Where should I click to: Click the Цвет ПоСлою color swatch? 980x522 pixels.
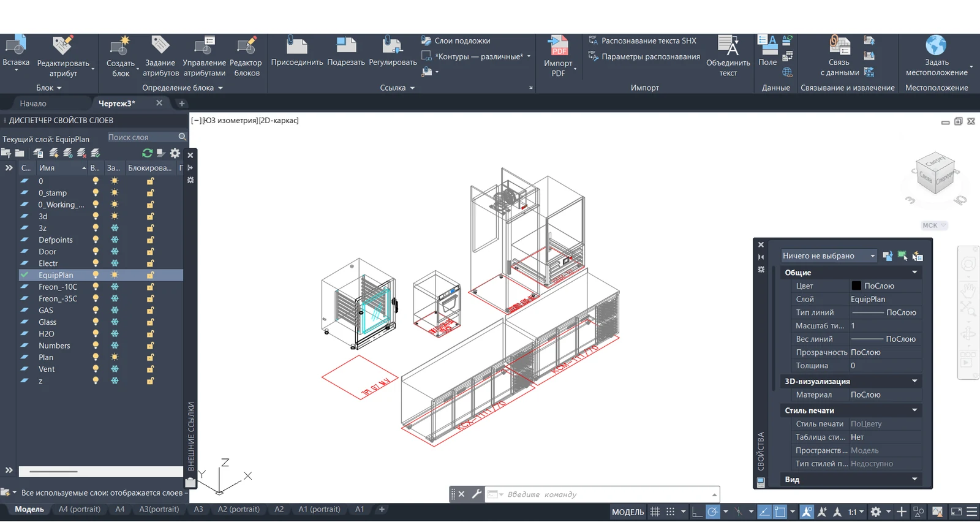pos(856,286)
